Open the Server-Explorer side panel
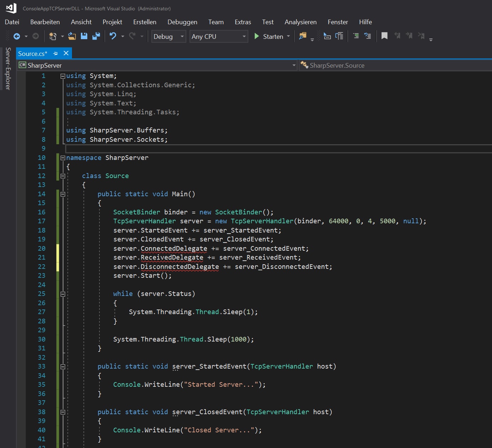 pyautogui.click(x=8, y=68)
